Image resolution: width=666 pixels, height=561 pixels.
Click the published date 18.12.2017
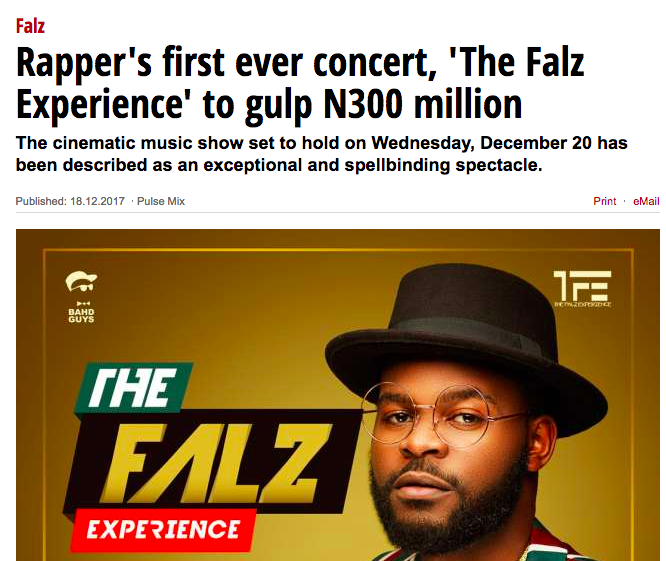point(98,201)
